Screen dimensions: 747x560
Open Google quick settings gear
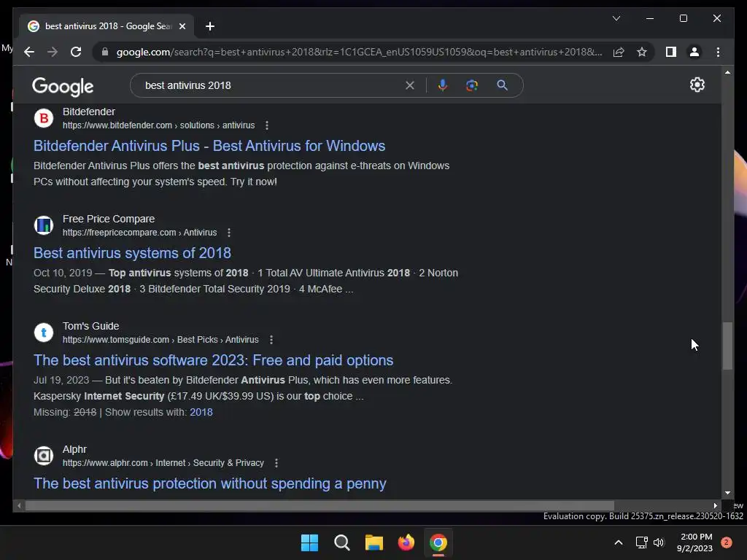(x=697, y=85)
